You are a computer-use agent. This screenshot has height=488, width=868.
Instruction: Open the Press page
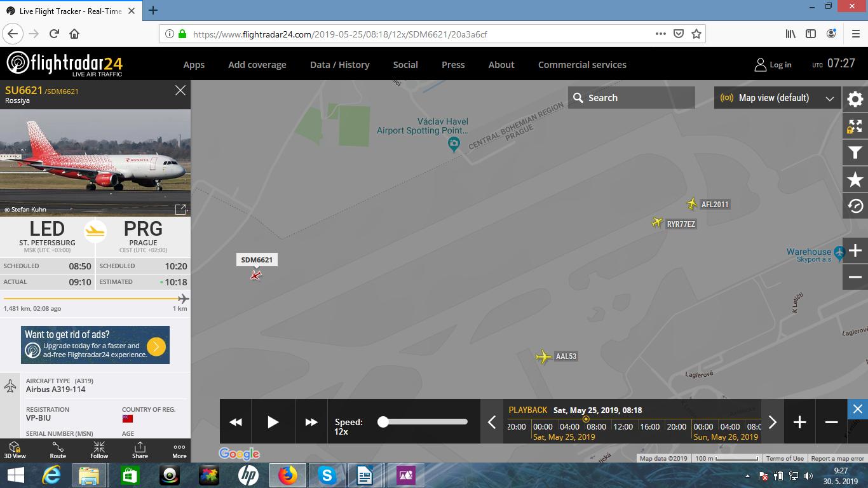[453, 65]
